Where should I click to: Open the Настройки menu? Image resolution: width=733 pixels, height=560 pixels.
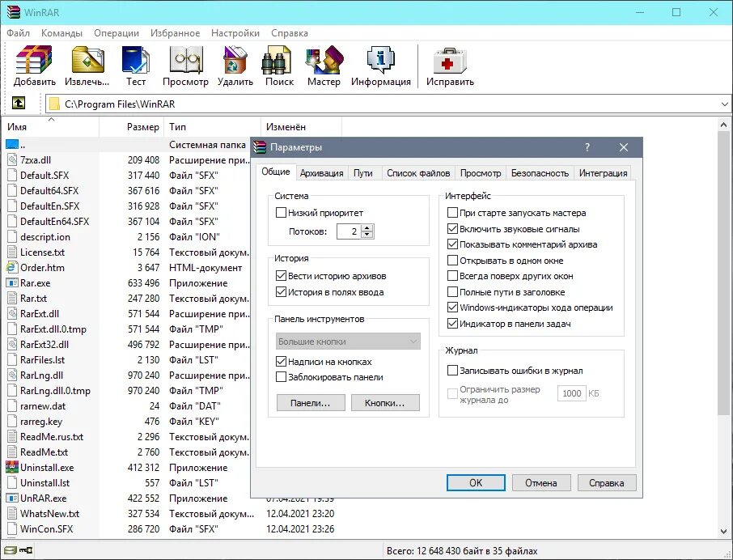(235, 33)
